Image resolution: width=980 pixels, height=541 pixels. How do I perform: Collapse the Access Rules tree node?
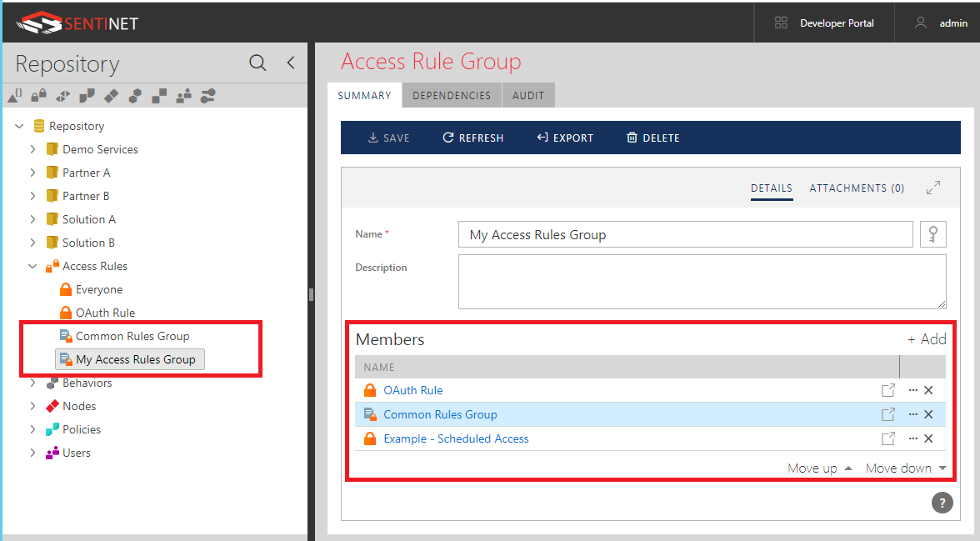coord(32,266)
